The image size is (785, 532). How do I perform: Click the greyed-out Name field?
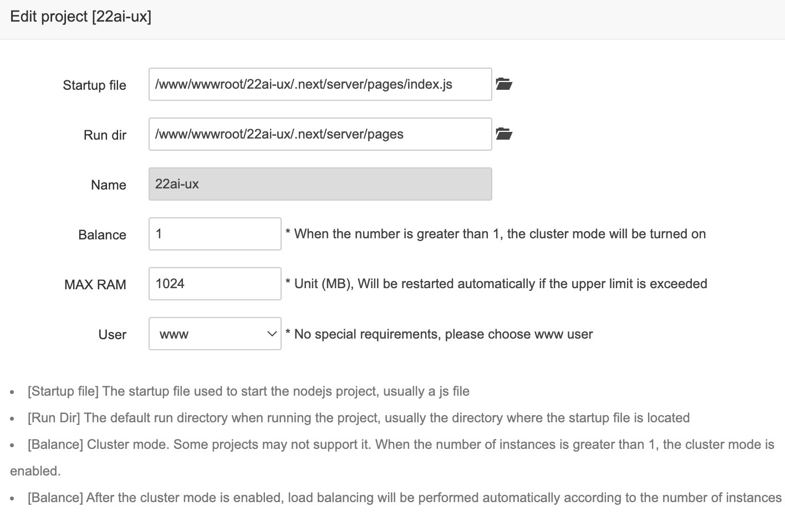click(320, 184)
